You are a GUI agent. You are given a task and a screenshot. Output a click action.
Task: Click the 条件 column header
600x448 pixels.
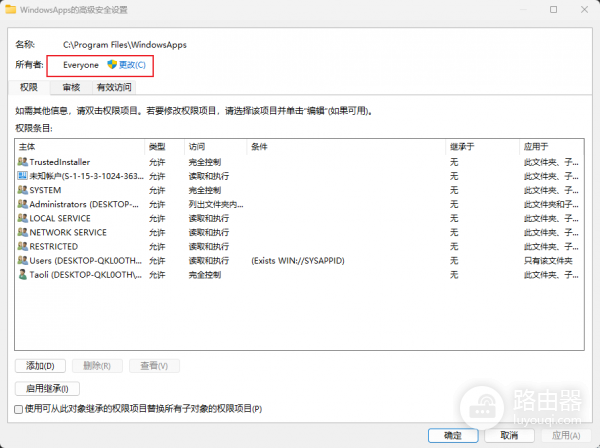tap(346, 147)
